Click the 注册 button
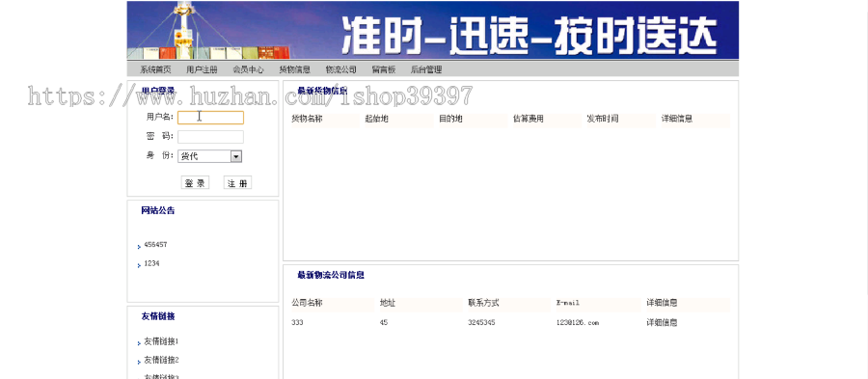Screen dimensions: 868x379 237,183
